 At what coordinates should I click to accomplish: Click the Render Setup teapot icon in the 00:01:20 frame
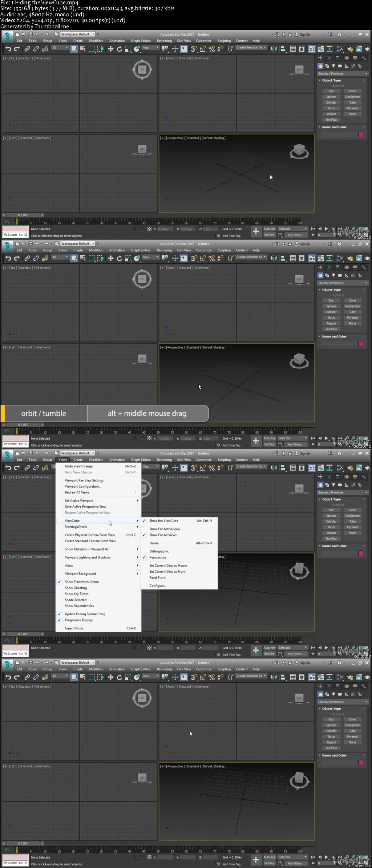[x=350, y=677]
